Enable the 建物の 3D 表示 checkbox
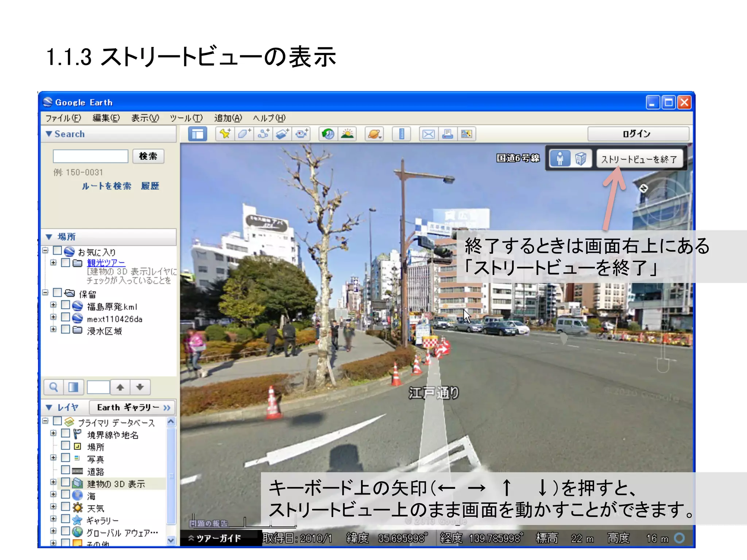Viewport: 747px width, 560px height. (66, 482)
